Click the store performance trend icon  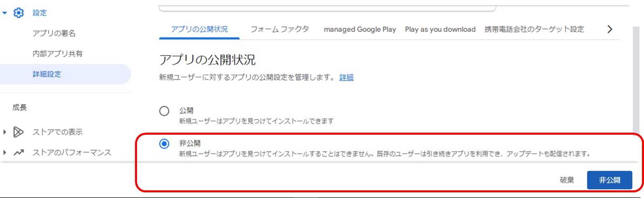tap(19, 152)
